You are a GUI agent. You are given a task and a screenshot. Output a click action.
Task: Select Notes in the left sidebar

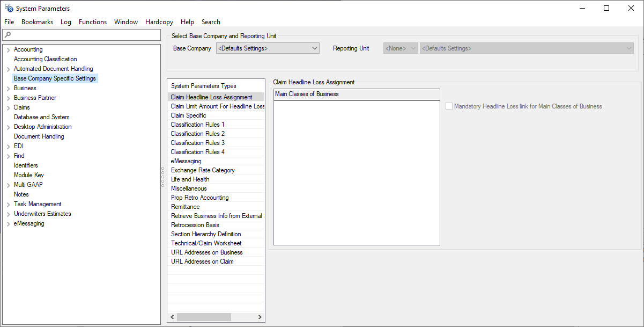click(21, 194)
